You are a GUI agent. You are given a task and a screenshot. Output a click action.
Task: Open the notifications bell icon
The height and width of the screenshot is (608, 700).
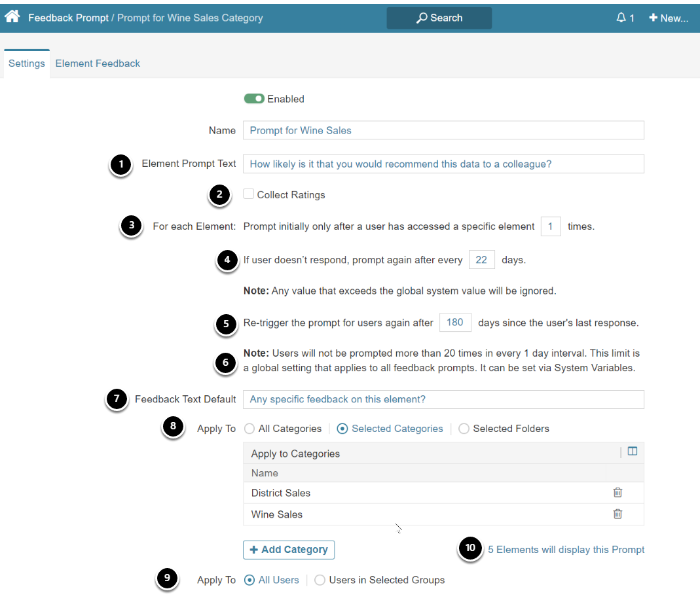point(621,18)
